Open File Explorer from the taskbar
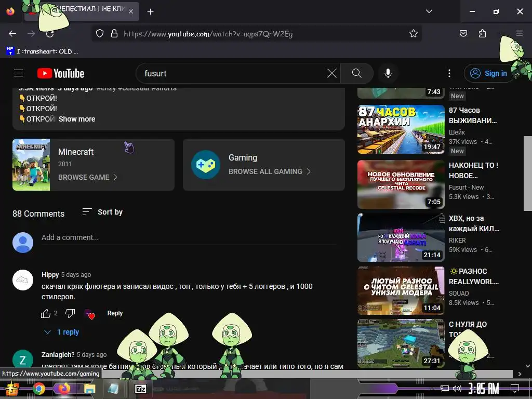The height and width of the screenshot is (399, 532). (90, 389)
